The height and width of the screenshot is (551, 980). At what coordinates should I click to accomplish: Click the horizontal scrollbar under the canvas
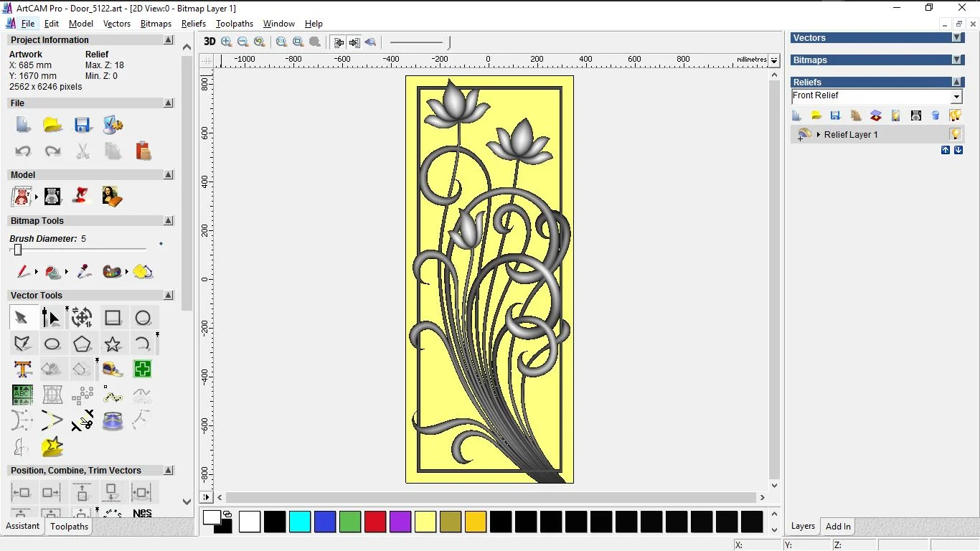(x=491, y=497)
